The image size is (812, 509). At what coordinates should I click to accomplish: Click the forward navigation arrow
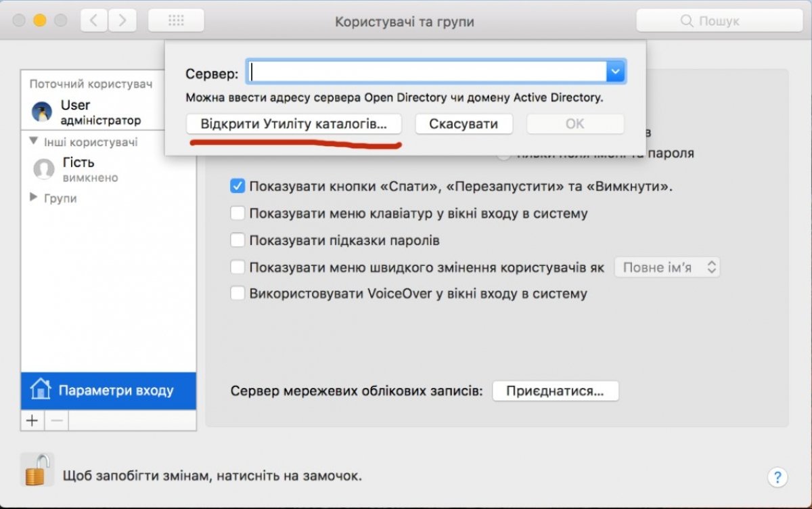(x=122, y=20)
